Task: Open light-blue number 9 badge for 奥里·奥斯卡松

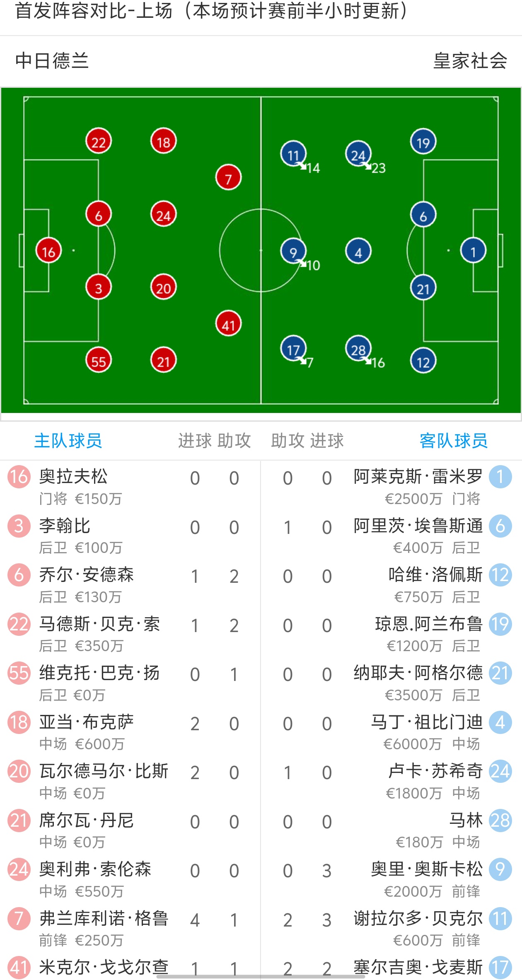Action: click(x=500, y=869)
